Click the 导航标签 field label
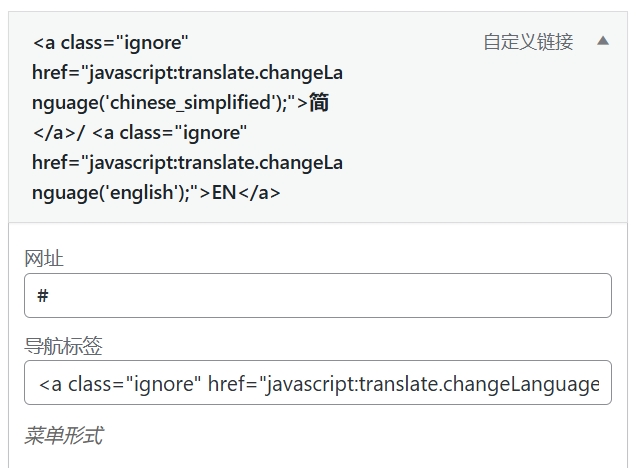The image size is (640, 468). (63, 346)
